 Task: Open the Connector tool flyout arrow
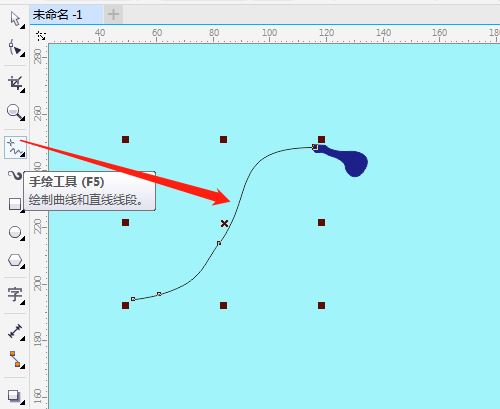coord(22,366)
